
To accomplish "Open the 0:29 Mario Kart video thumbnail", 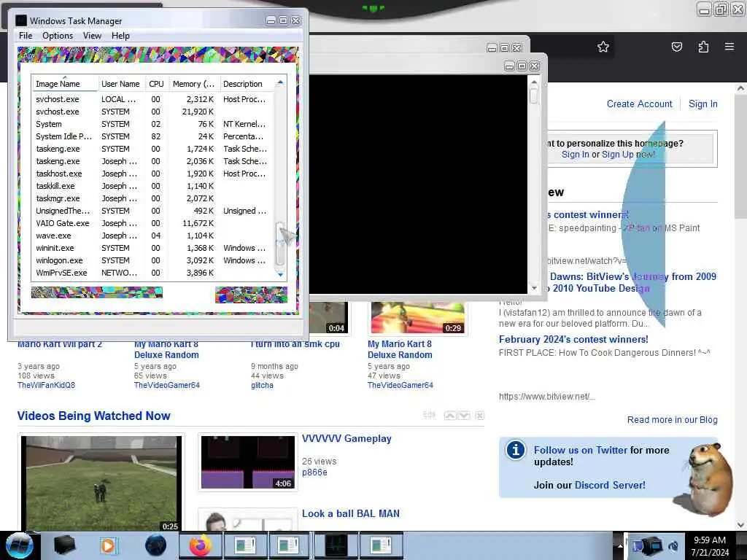I will click(x=417, y=318).
